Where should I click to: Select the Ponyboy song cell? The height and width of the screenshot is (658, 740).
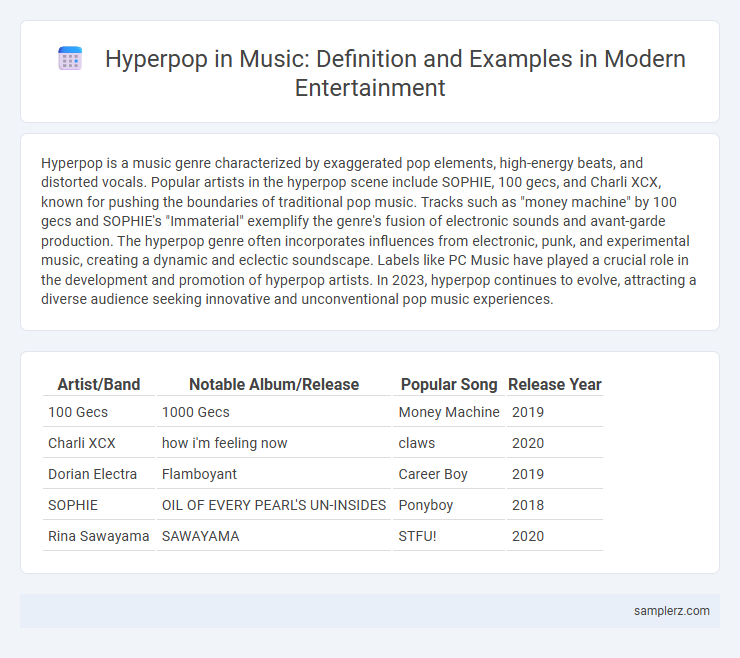(449, 505)
